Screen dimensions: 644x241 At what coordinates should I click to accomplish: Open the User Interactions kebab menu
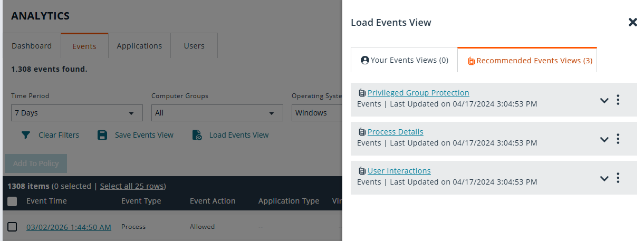(x=618, y=178)
